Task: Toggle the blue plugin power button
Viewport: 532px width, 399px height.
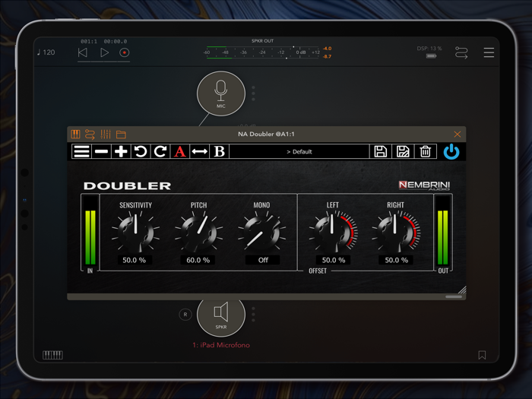Action: (451, 151)
